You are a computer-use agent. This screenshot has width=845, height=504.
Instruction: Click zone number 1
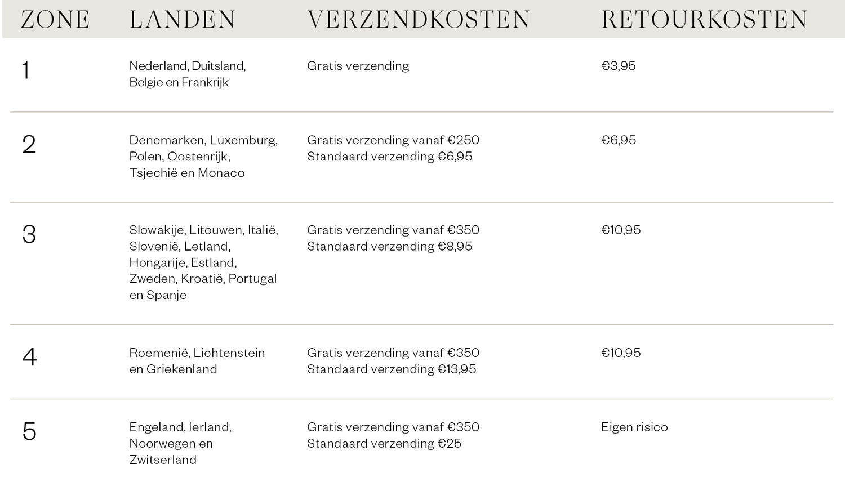coord(26,70)
